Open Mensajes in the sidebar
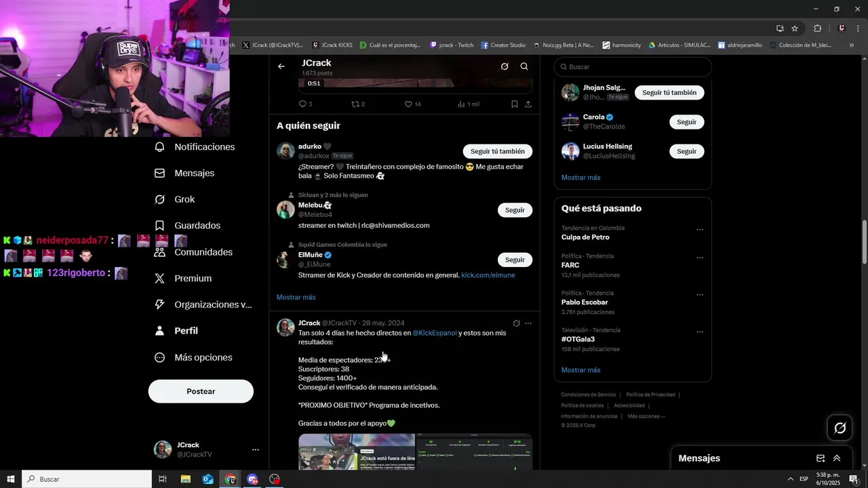The image size is (868, 488). coord(184,173)
